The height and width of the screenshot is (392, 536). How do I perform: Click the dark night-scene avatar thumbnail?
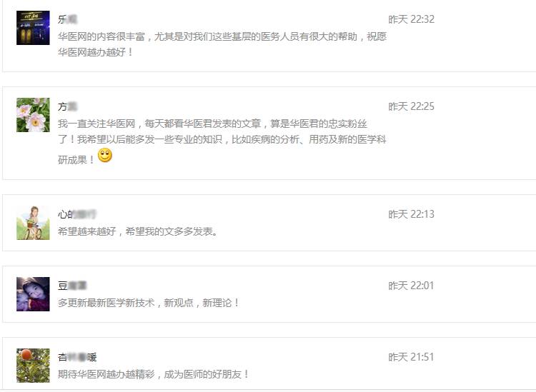click(33, 28)
